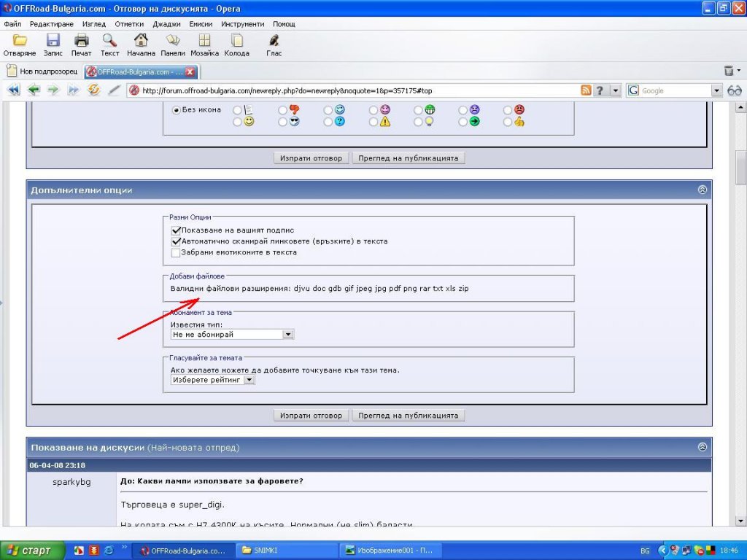Click the lower 'Изпрати отговор' button
Screen dimensions: 747x560
(x=311, y=416)
